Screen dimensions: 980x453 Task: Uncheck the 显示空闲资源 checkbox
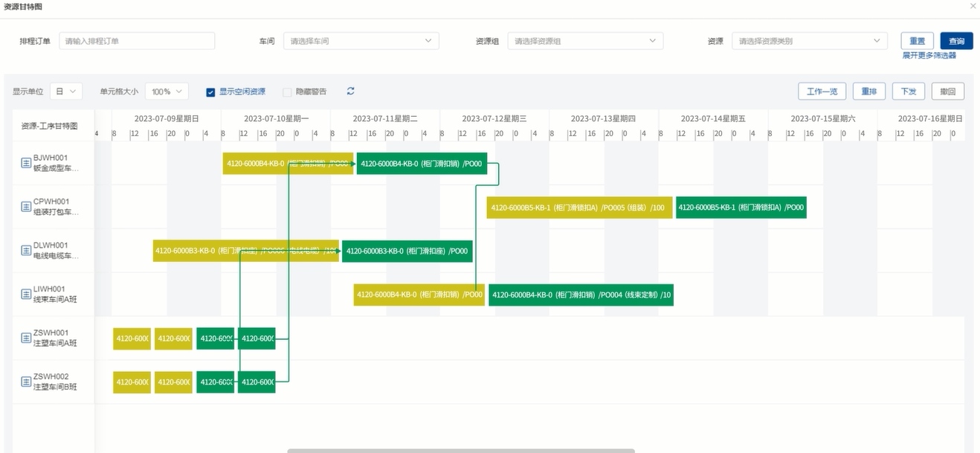pyautogui.click(x=210, y=92)
